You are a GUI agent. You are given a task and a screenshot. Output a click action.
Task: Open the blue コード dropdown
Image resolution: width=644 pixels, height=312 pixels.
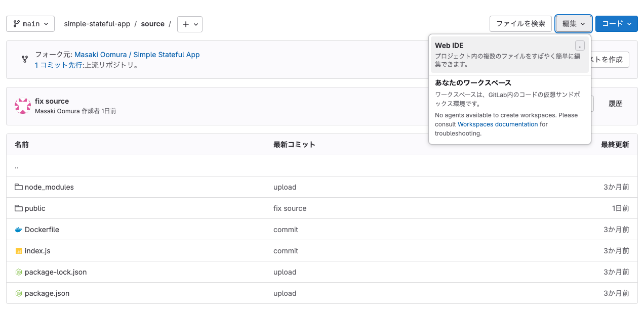617,24
